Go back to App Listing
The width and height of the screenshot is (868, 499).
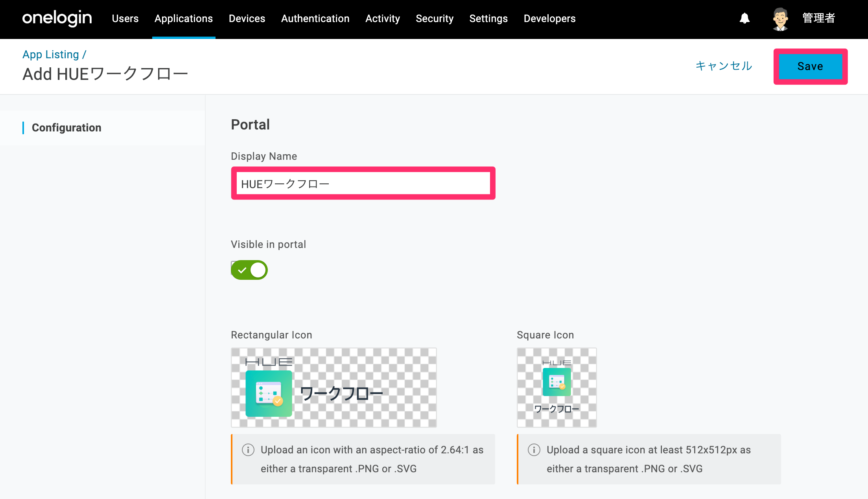51,54
